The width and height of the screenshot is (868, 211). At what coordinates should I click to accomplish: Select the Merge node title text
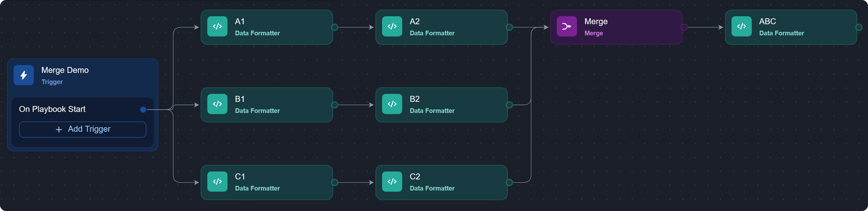(x=596, y=21)
